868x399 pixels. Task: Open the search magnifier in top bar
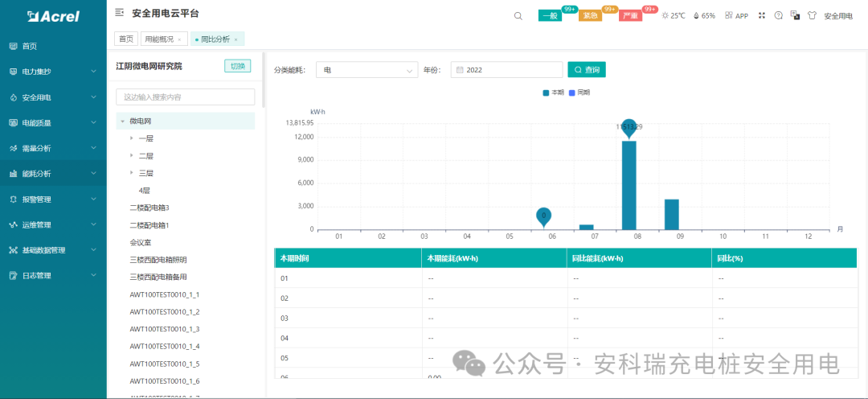518,15
